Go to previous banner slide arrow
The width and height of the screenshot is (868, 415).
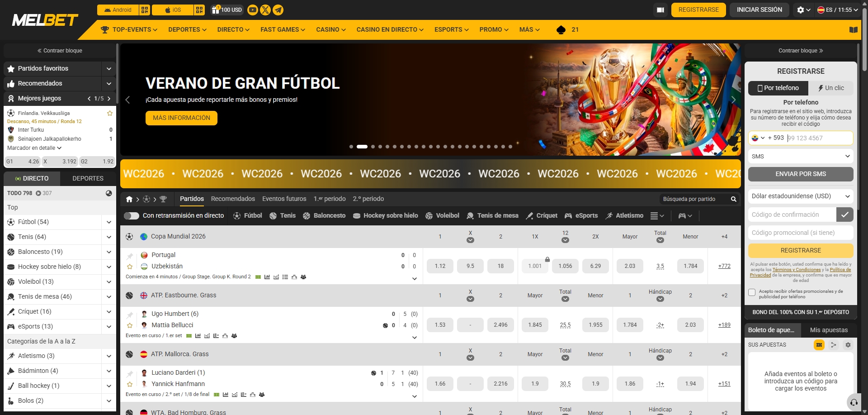(127, 100)
